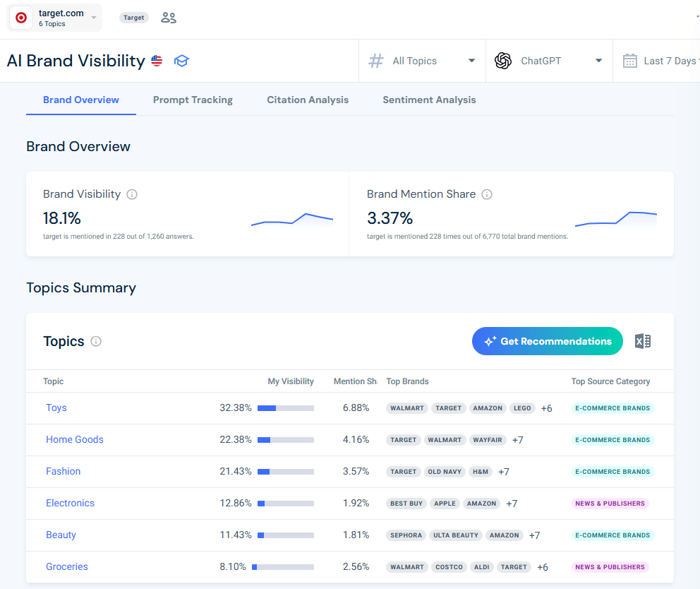Switch to Prompt Tracking tab

point(193,100)
